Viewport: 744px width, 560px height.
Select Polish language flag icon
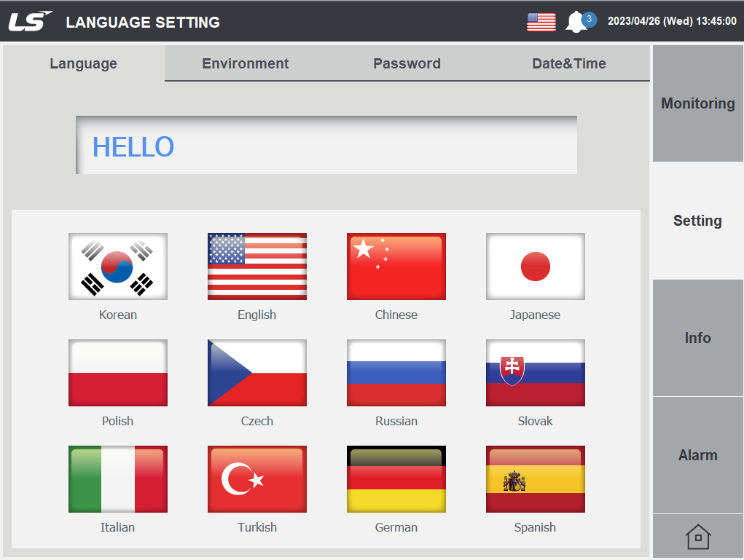point(117,372)
